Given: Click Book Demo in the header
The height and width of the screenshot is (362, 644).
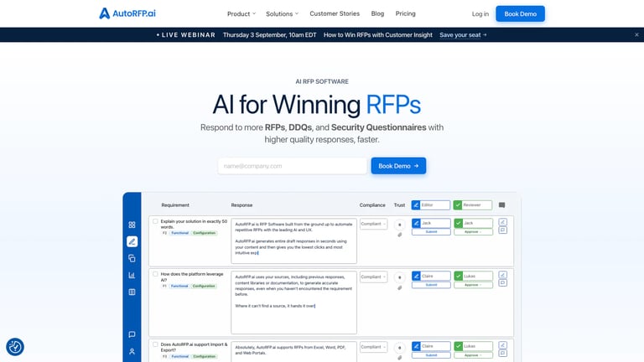Looking at the screenshot, I should [520, 13].
